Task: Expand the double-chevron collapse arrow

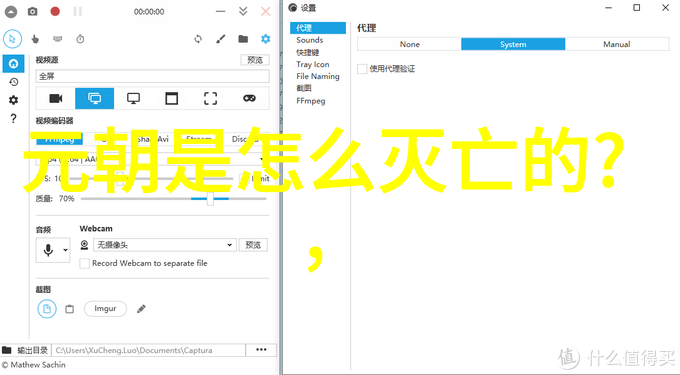Action: click(x=243, y=12)
